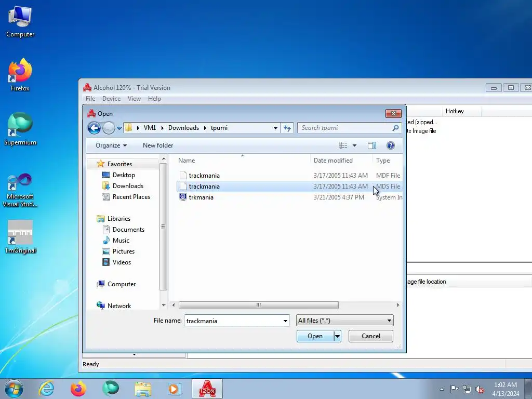Click the muted volume tray icon
The image size is (532, 399).
[480, 389]
